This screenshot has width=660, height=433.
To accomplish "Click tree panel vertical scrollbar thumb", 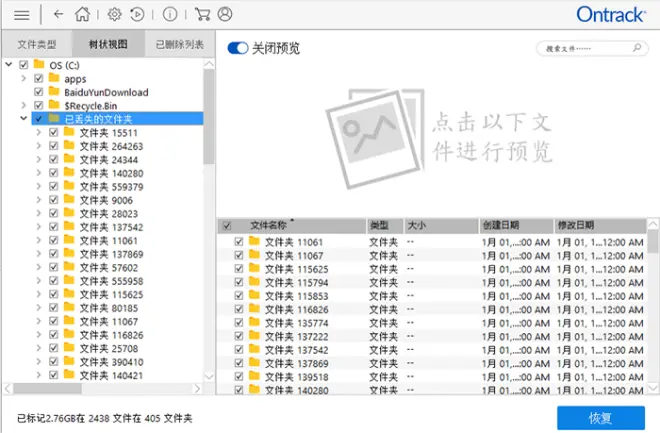I will tap(208, 117).
